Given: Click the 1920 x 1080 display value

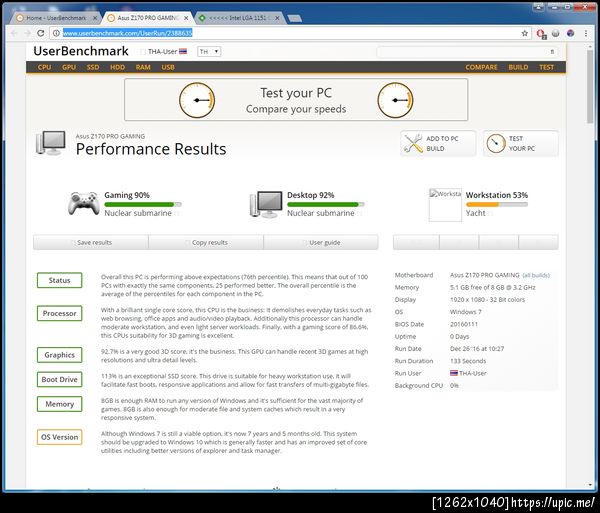Looking at the screenshot, I should tap(488, 300).
